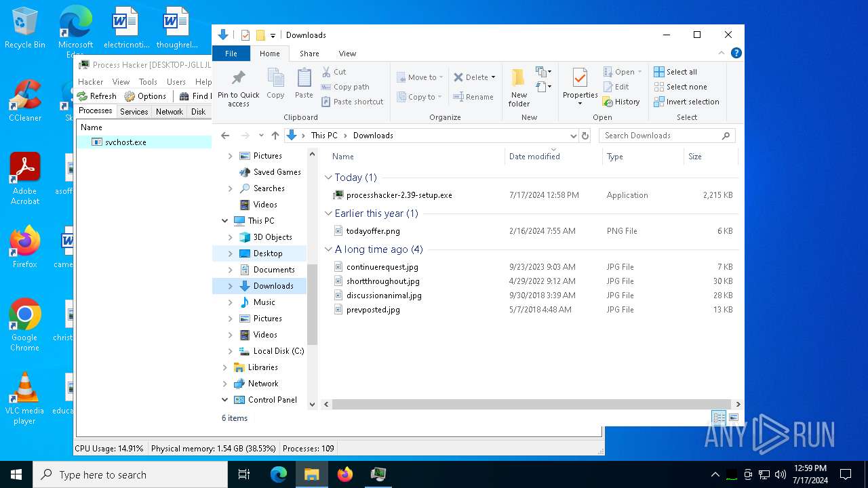Click the Search Downloads field

[667, 136]
